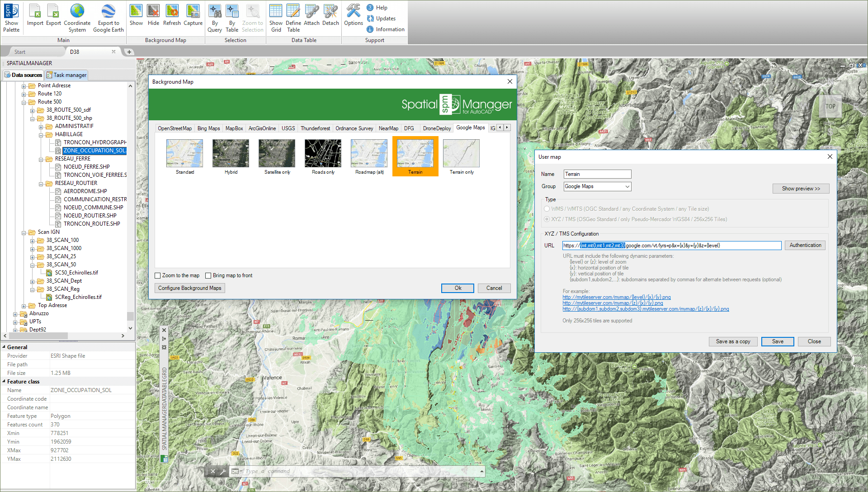Select the Roads only map thumbnail
The height and width of the screenshot is (492, 868).
pos(323,157)
